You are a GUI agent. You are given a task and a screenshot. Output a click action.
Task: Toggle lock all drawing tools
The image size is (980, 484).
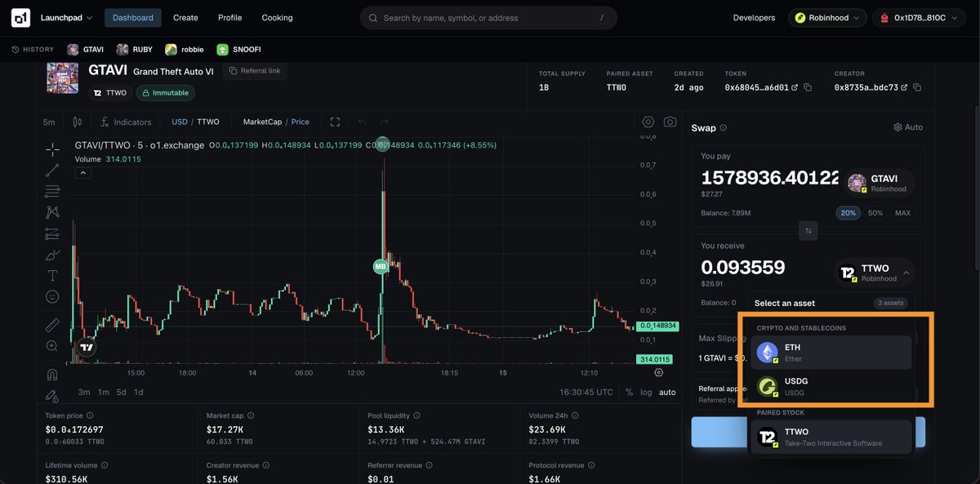pos(52,396)
